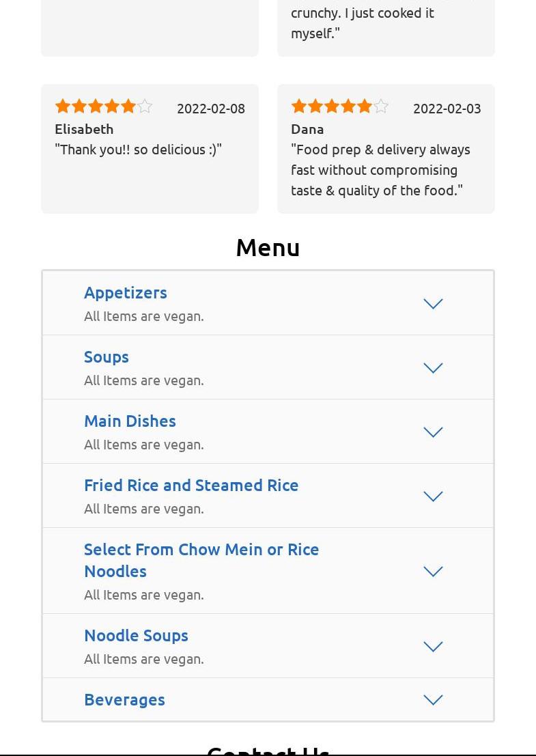Expand the Main Dishes chevron arrow
Viewport: 536px width, 756px height.
point(433,432)
